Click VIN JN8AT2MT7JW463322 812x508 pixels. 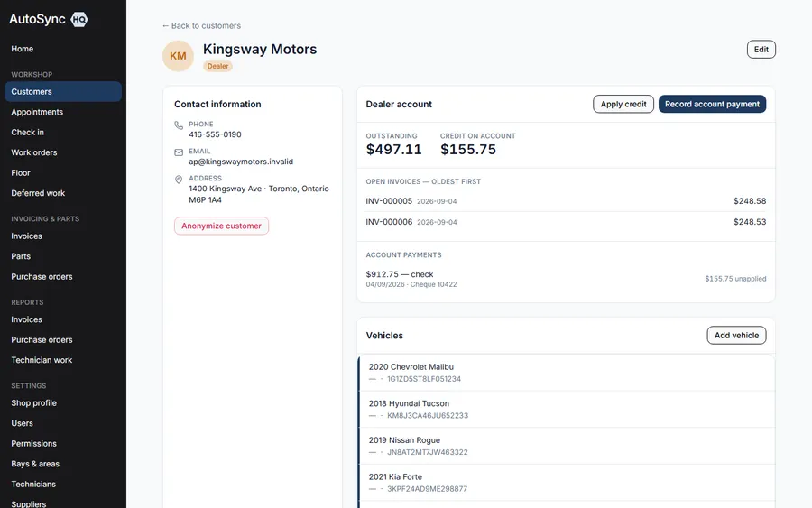[428, 452]
